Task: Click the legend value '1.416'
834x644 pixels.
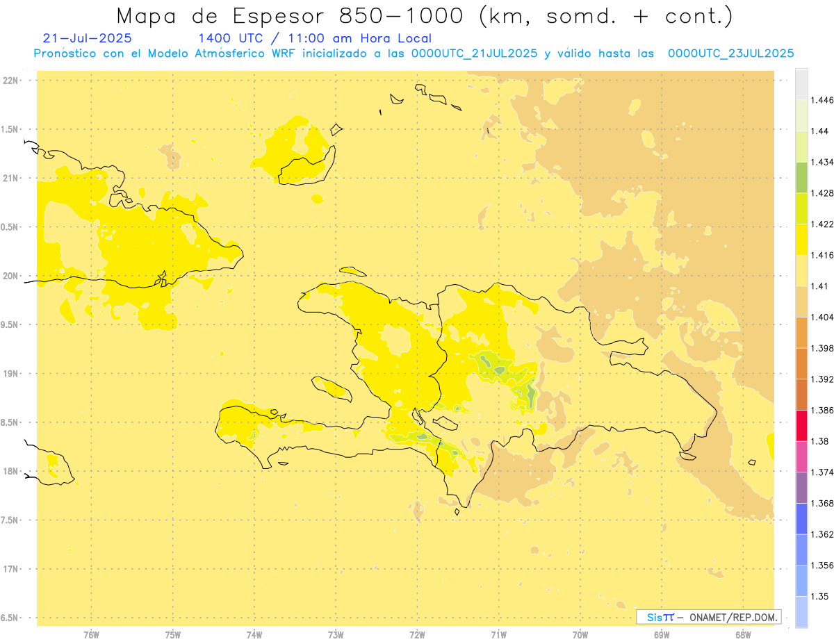Action: pos(821,255)
